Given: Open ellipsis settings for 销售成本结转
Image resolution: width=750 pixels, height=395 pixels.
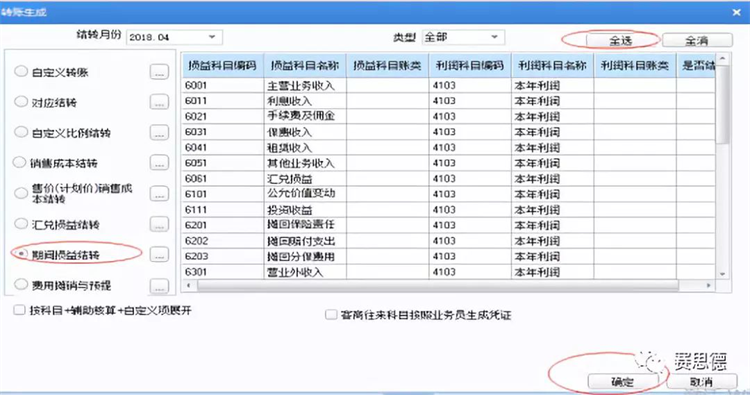Looking at the screenshot, I should tap(159, 163).
